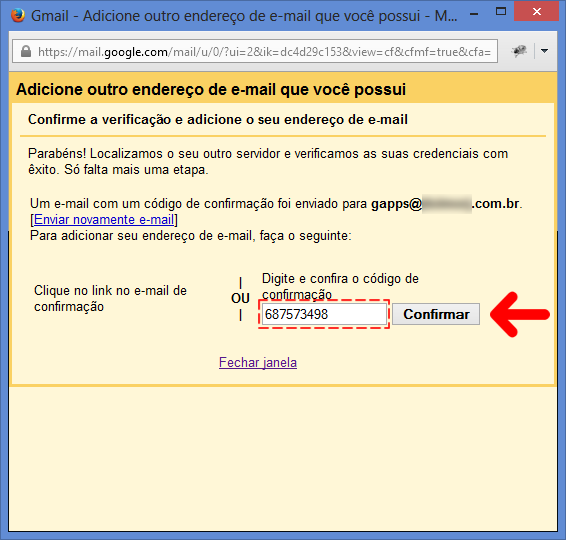Click the bold gapps@ email address text
This screenshot has width=566, height=540.
445,204
